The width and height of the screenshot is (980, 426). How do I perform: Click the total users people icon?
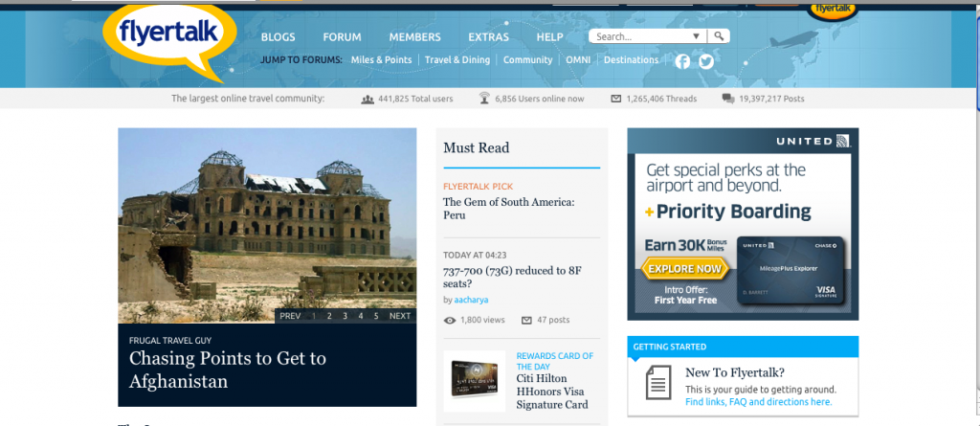(367, 99)
